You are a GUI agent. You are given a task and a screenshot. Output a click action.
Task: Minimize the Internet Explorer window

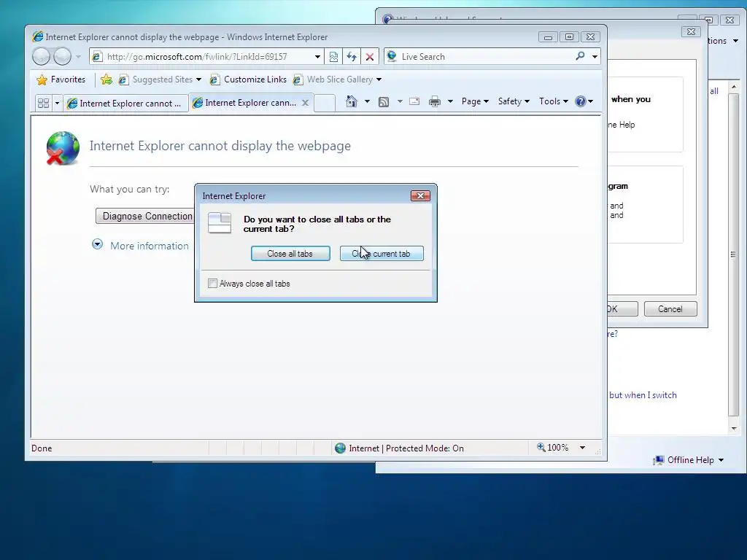coord(548,37)
